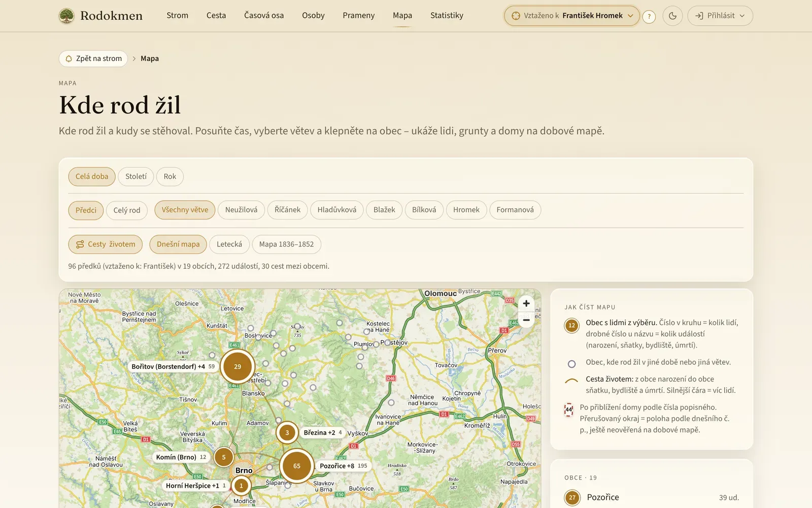
Task: Switch to Celý rod filter
Action: pos(127,210)
